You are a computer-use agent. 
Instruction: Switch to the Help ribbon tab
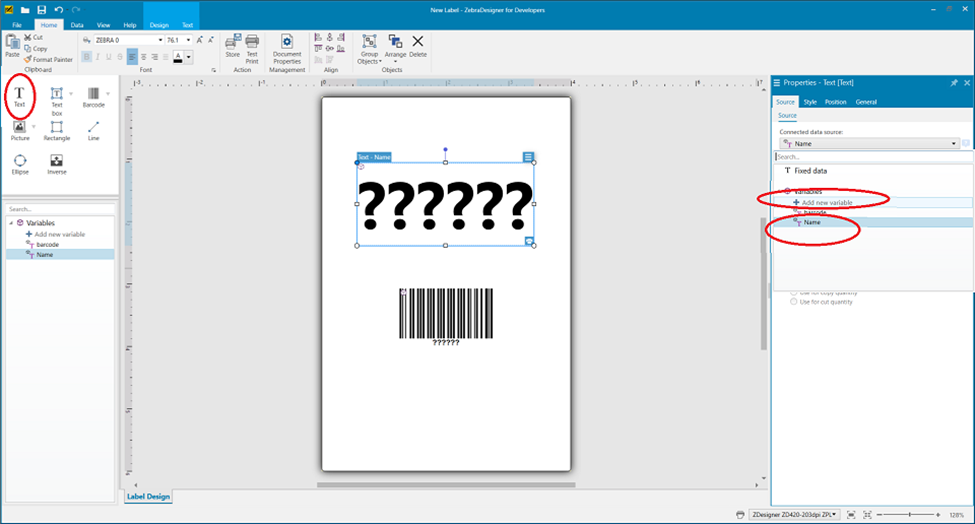tap(130, 25)
